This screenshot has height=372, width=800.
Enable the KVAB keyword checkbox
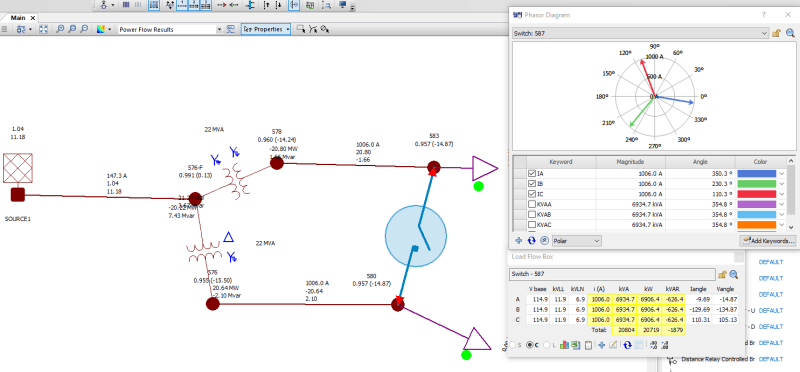tap(532, 215)
